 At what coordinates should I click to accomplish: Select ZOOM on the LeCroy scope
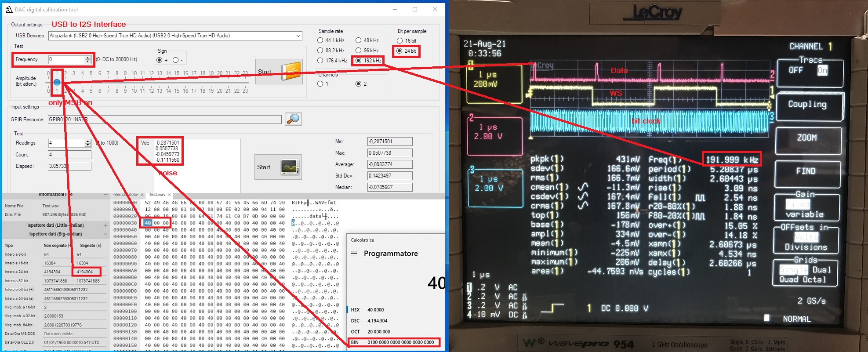click(808, 140)
